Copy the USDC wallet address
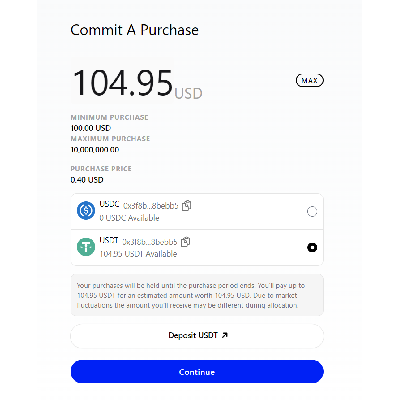Viewport: 400px width, 400px height. 187,205
